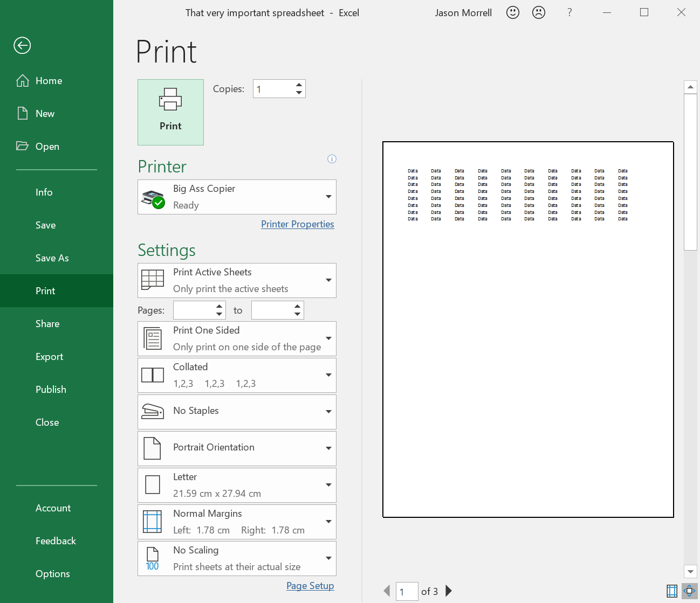Expand the Normal Margins dropdown
This screenshot has width=700, height=603.
pos(237,522)
